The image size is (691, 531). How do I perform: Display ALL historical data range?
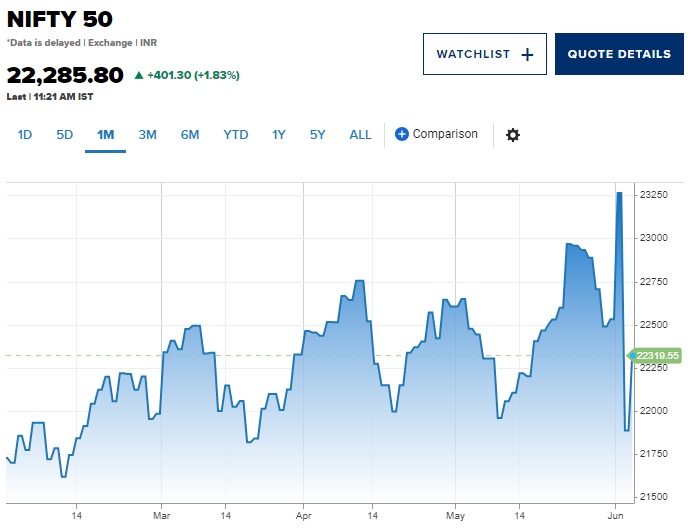click(x=360, y=135)
